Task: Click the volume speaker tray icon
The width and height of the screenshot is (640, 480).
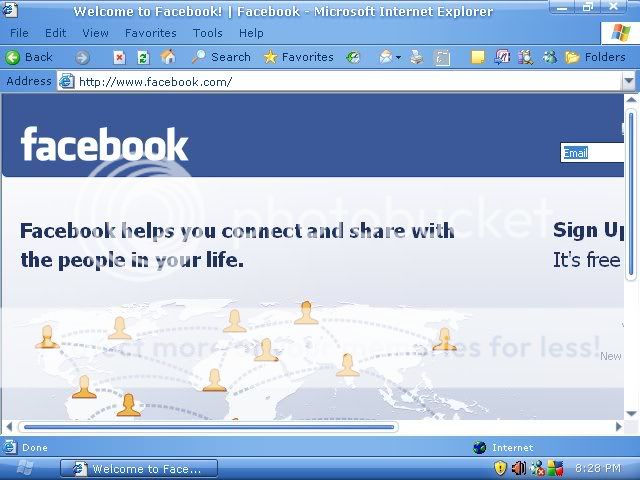Action: pyautogui.click(x=519, y=468)
